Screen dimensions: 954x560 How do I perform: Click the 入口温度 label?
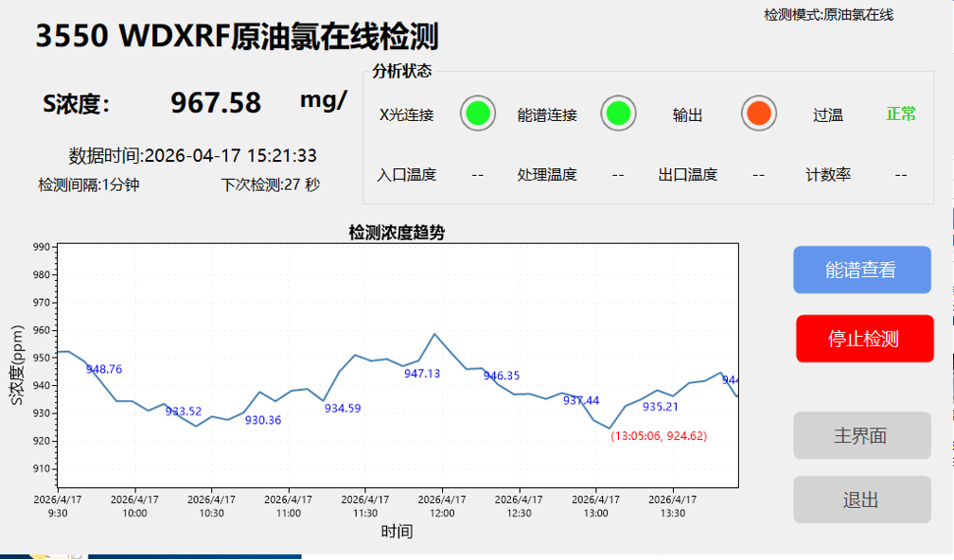[406, 175]
